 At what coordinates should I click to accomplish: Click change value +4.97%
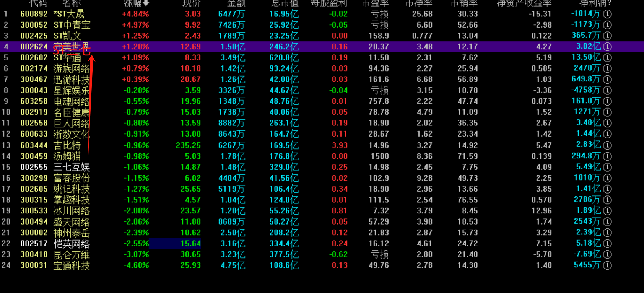(135, 25)
